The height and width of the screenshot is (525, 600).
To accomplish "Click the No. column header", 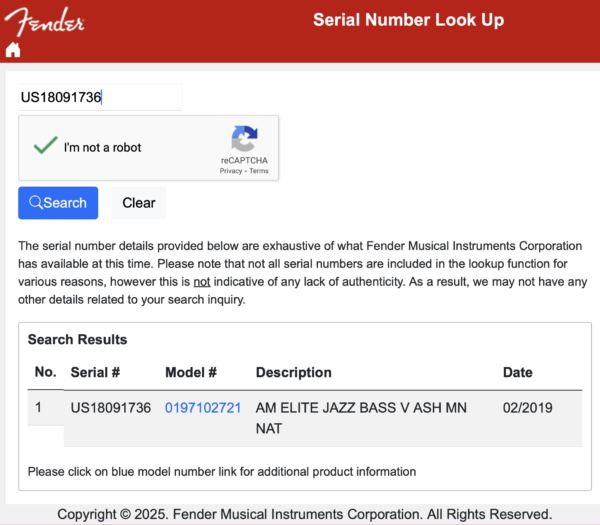I will (x=46, y=372).
